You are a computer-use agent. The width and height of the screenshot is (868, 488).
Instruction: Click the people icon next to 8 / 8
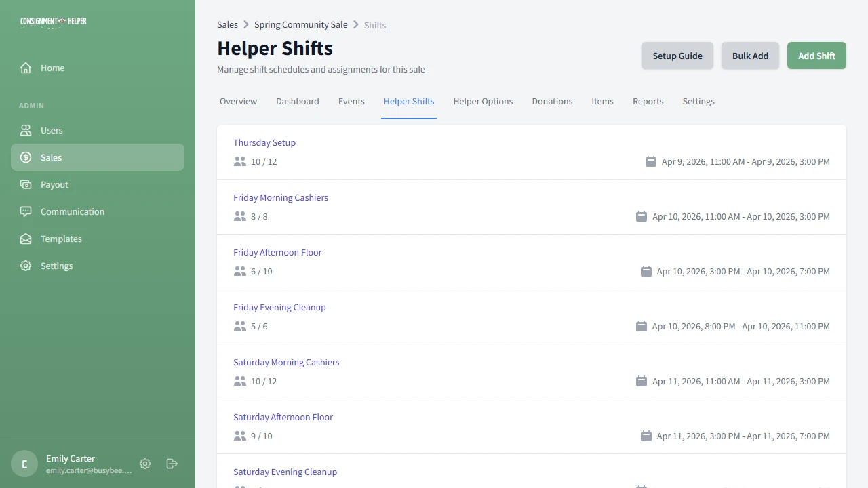click(239, 216)
